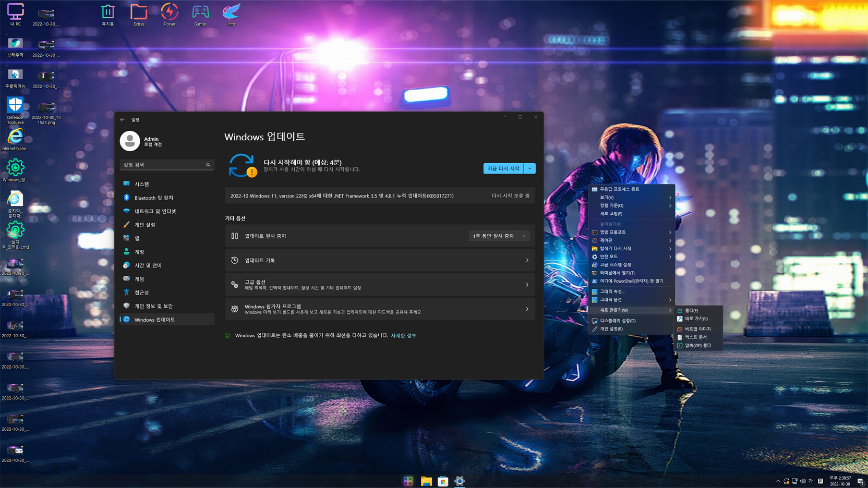Click the 자세한 정보 link
The image size is (868, 488).
pos(403,336)
